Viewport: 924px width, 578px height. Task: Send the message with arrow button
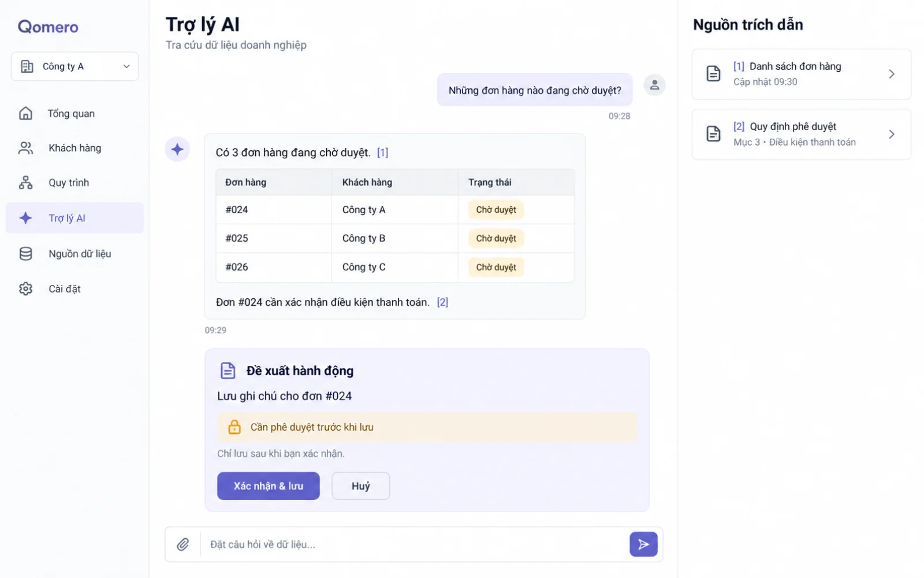(x=643, y=544)
